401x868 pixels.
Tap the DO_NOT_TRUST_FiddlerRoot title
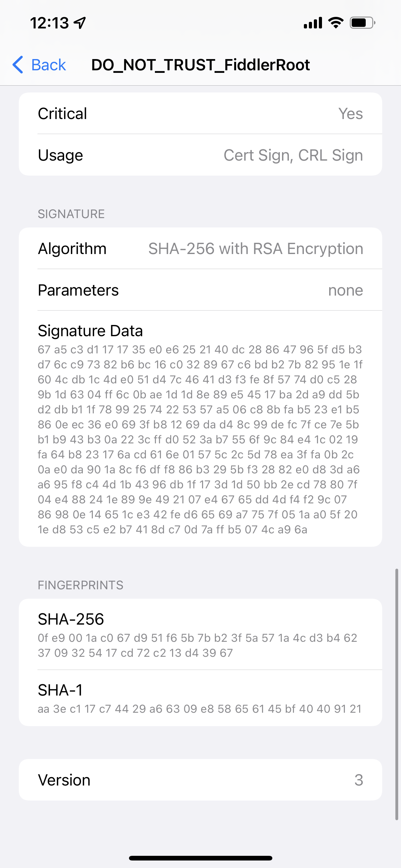[200, 65]
